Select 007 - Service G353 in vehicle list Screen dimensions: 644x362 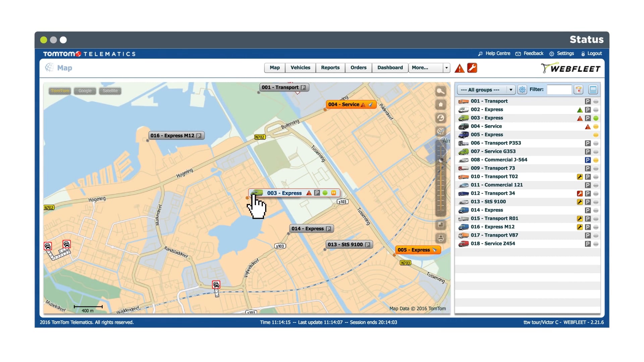click(528, 152)
